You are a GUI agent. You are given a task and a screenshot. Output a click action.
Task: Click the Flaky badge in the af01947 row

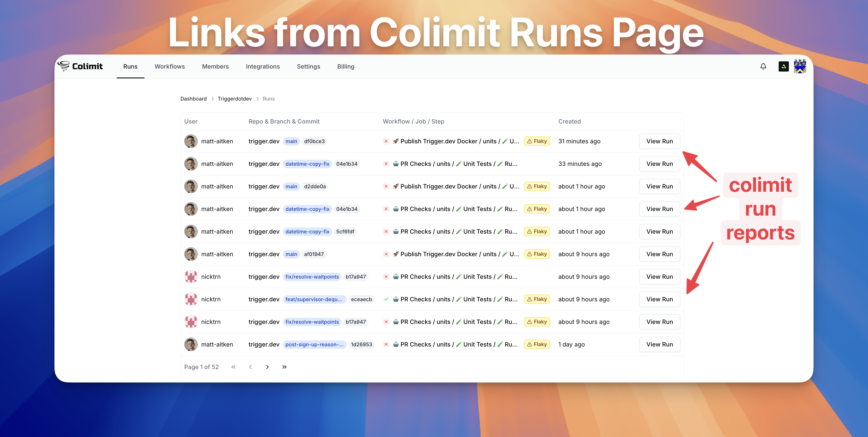click(x=537, y=254)
